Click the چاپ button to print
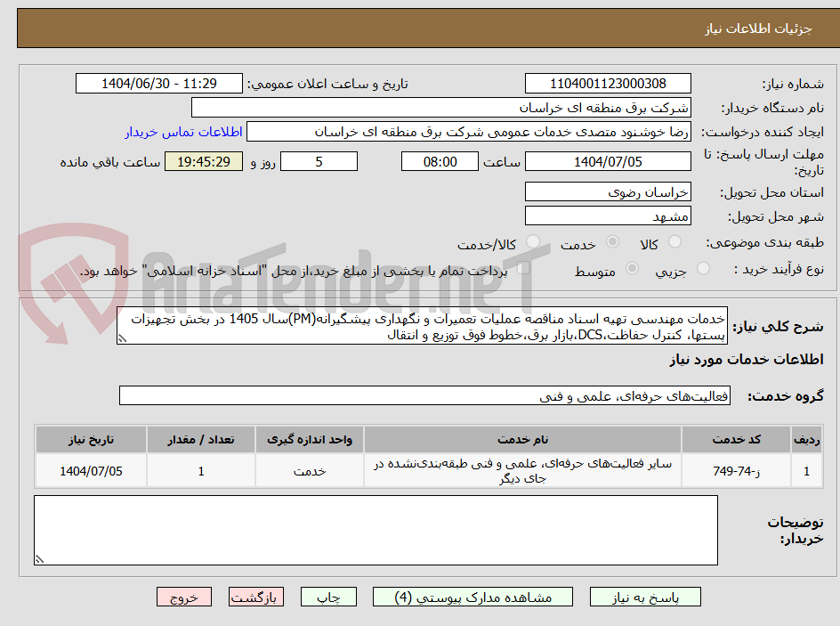840x626 pixels. 328,597
